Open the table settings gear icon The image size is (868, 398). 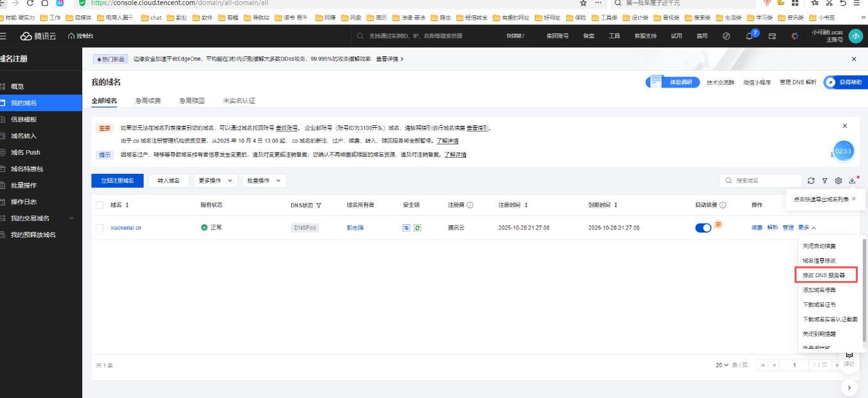coord(839,181)
